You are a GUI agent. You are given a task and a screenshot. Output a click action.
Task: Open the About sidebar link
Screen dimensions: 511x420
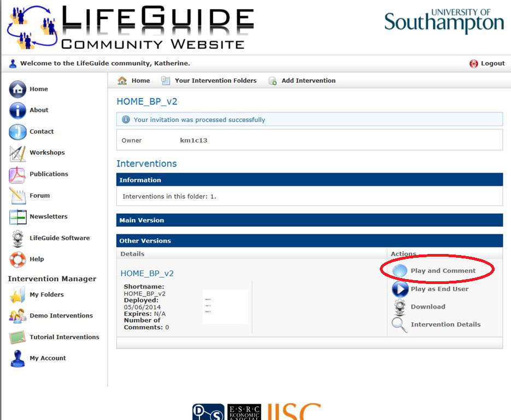coord(39,110)
